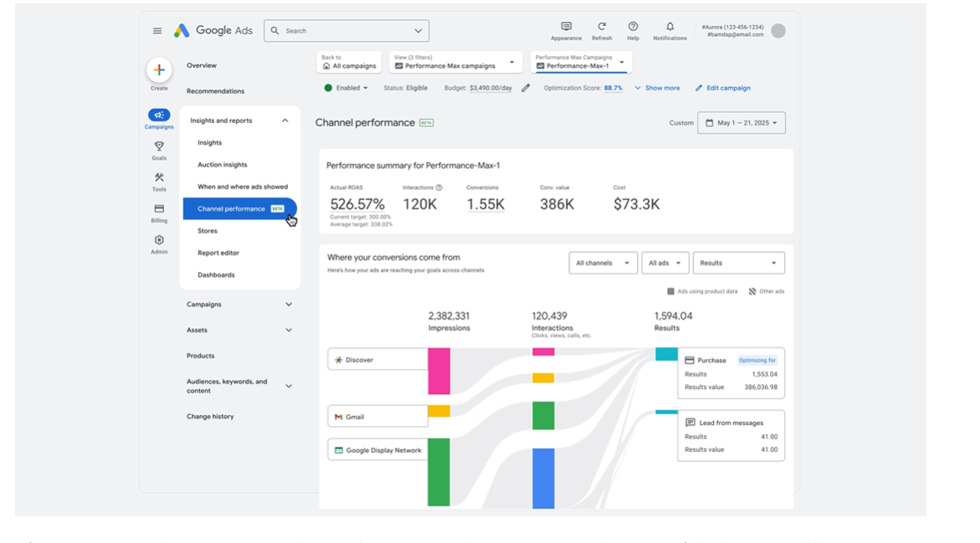Viewport: 980px width, 543px height.
Task: Click Show more campaign details
Action: coord(658,88)
